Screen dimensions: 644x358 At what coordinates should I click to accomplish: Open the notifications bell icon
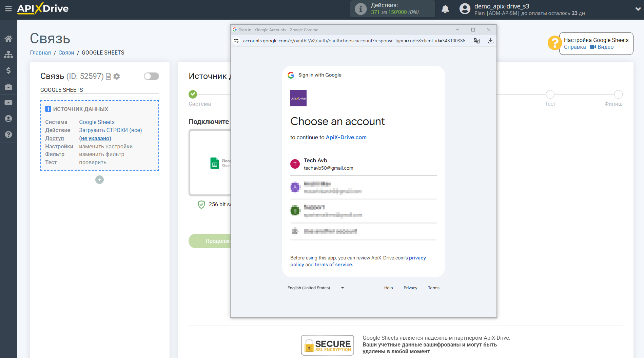click(445, 9)
